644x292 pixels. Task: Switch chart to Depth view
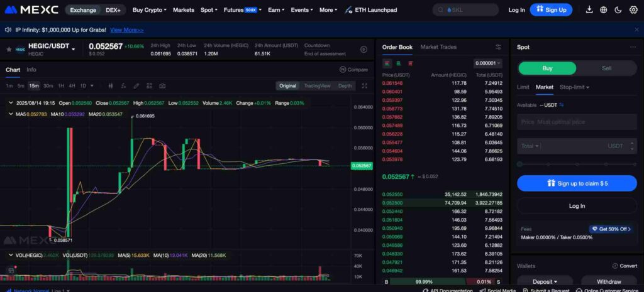tap(345, 85)
